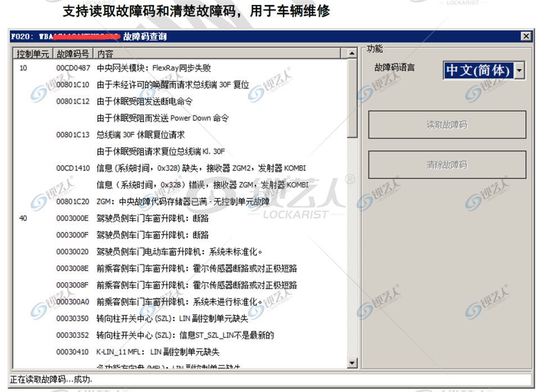Viewport: 540px width, 392px height.
Task: Close the 故障码查询 window
Action: coord(526,36)
